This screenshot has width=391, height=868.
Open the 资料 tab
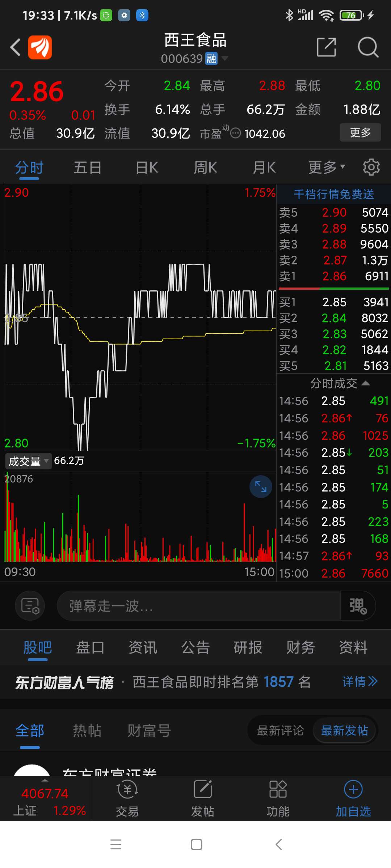pyautogui.click(x=353, y=647)
